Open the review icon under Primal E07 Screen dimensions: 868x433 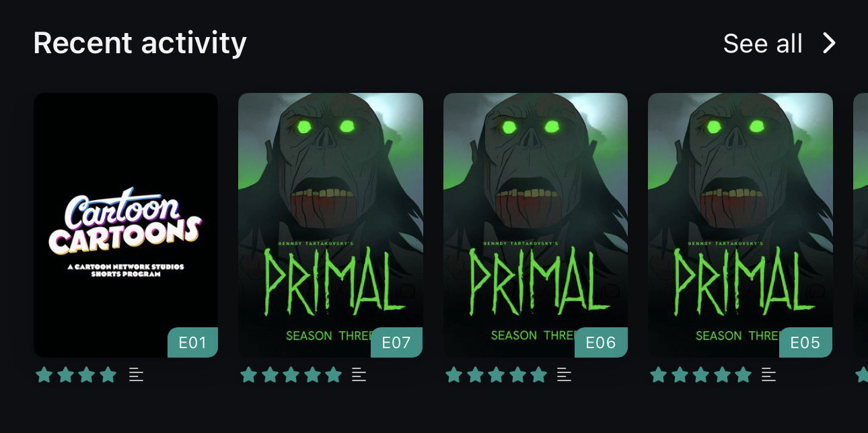click(359, 375)
